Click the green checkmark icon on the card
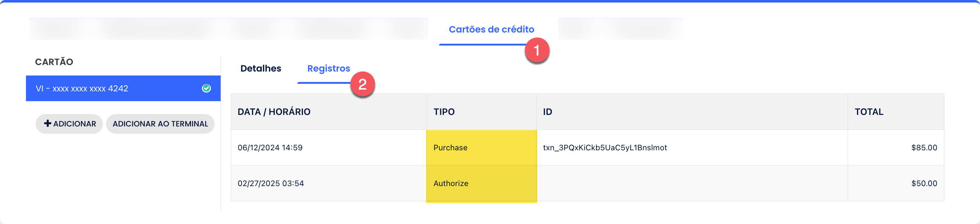This screenshot has height=224, width=980. click(x=206, y=89)
